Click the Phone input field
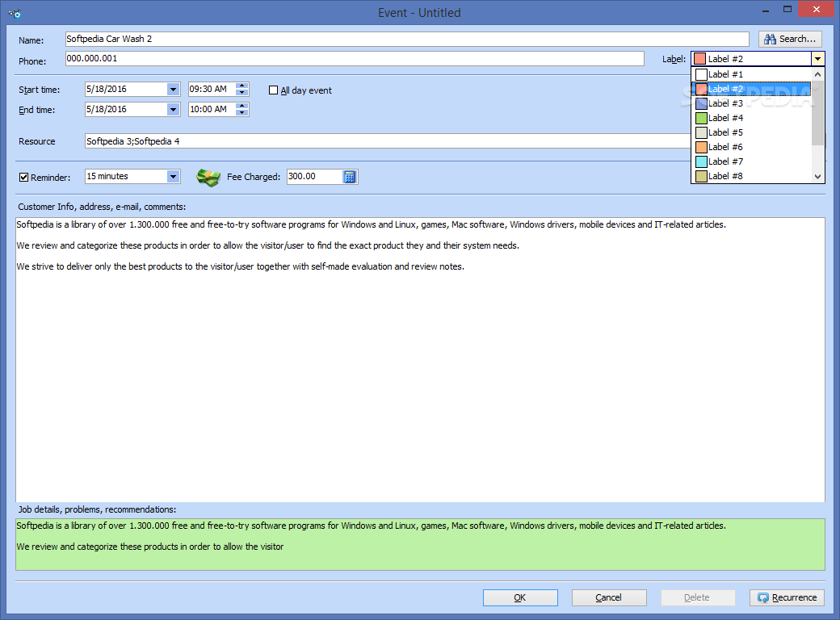840x620 pixels. [354, 58]
